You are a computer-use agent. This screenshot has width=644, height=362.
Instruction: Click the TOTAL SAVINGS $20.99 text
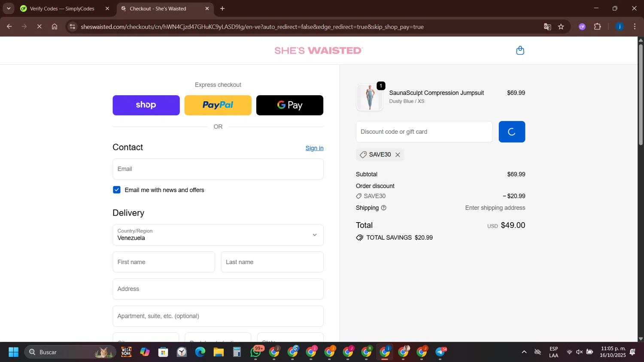(x=399, y=238)
